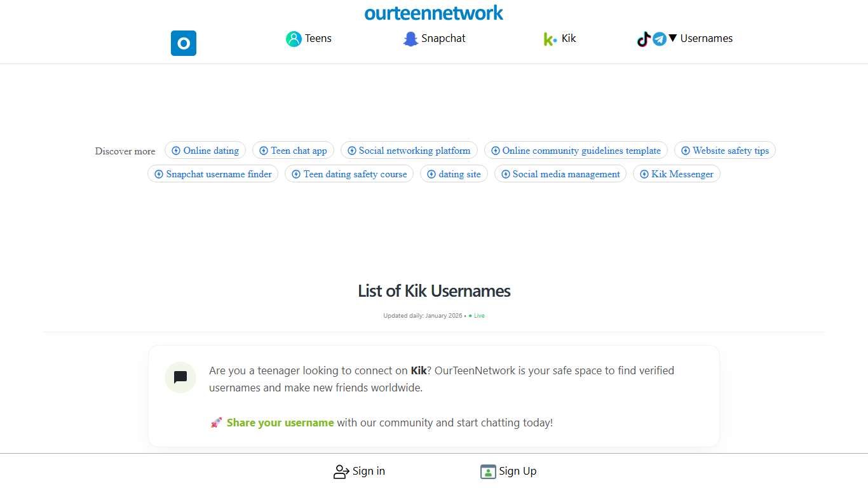Click the Share your username link
This screenshot has height=488, width=868.
pyautogui.click(x=280, y=423)
